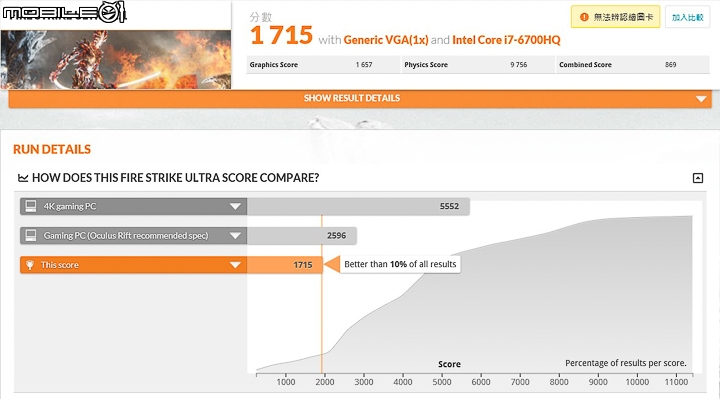Click the 1715 value in This score bar
720x399 pixels.
click(x=303, y=265)
